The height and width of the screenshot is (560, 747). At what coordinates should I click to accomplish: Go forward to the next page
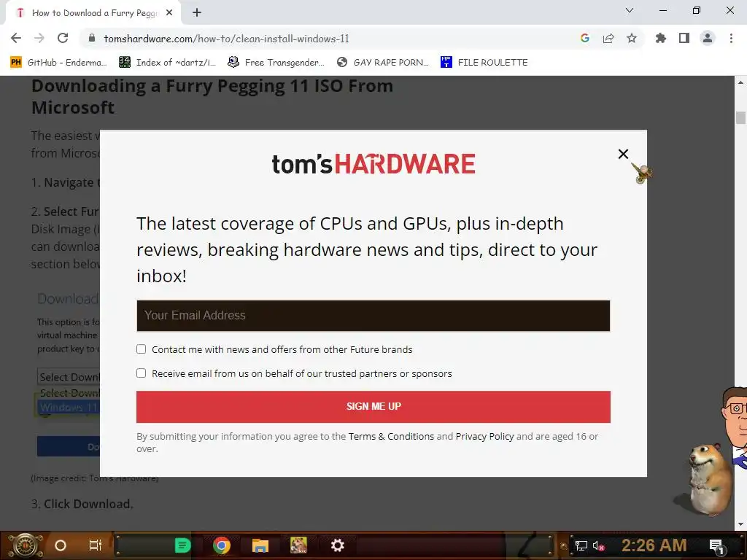[39, 38]
